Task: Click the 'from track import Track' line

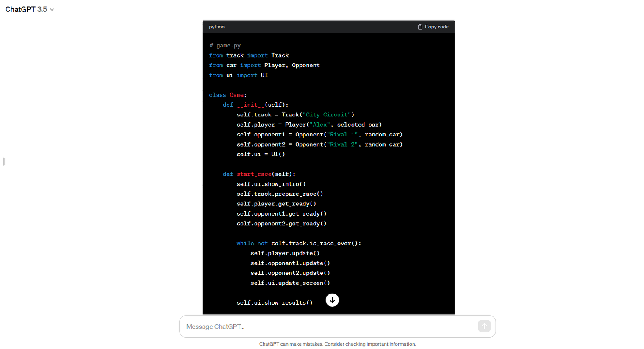Action: (249, 55)
